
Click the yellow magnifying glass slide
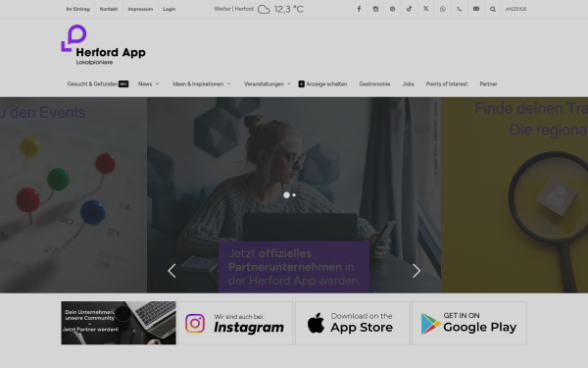click(x=514, y=195)
